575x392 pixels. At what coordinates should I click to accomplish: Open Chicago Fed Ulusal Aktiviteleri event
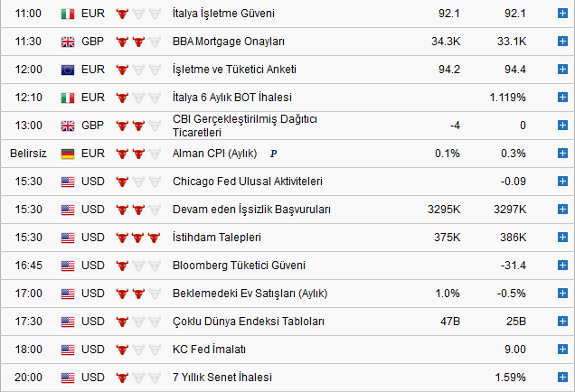(247, 182)
